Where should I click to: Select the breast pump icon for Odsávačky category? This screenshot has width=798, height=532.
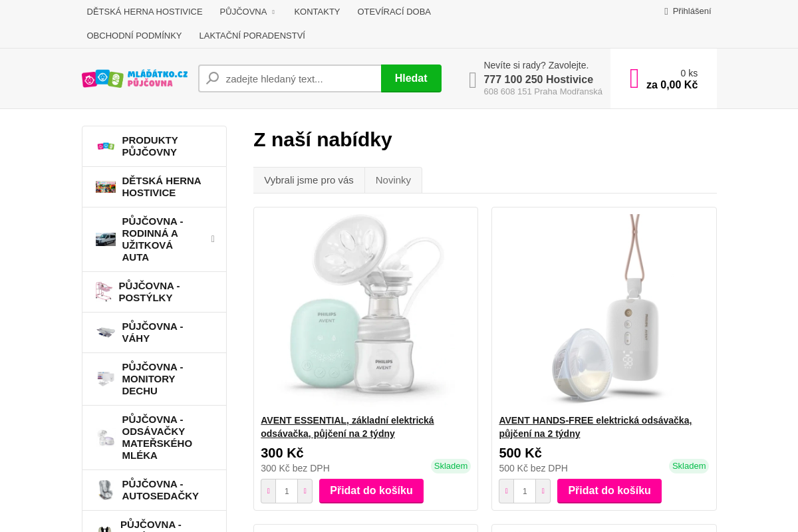[x=105, y=437]
